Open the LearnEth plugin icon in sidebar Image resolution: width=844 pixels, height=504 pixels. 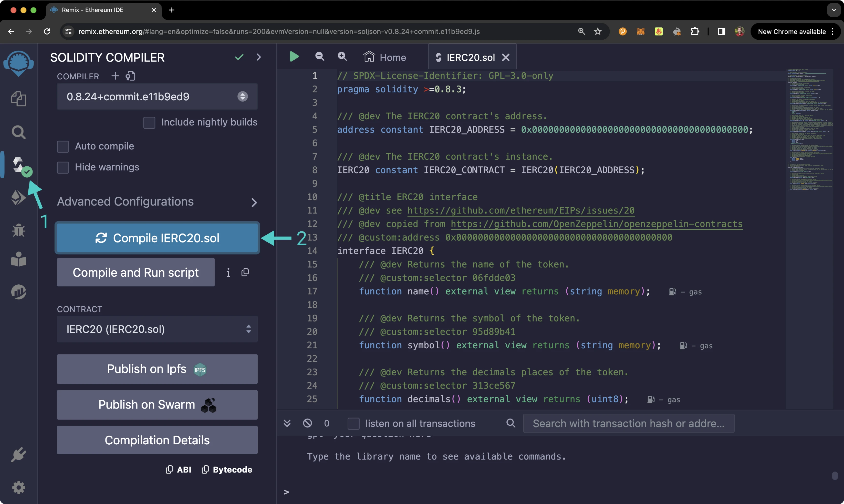tap(19, 260)
